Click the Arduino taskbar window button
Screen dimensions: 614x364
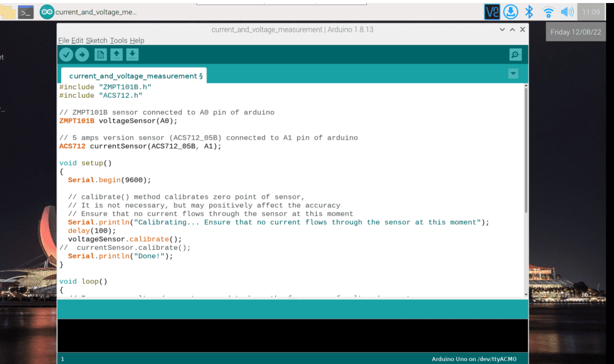click(89, 12)
